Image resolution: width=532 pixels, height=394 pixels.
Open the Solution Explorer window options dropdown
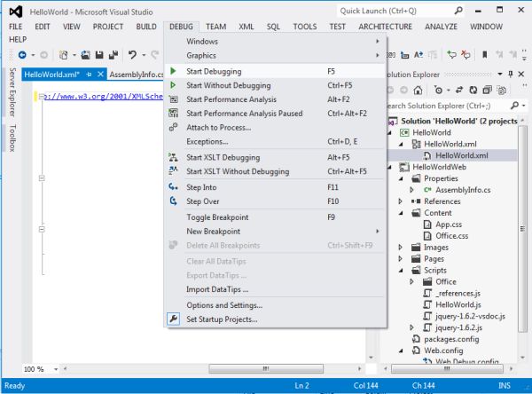pyautogui.click(x=500, y=74)
